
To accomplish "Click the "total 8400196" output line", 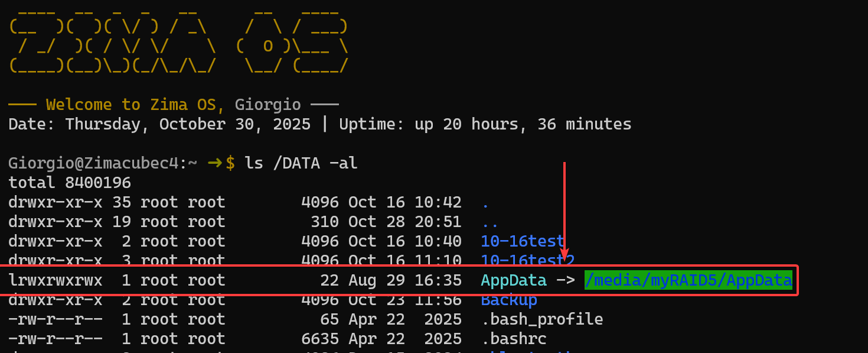I will tap(70, 183).
